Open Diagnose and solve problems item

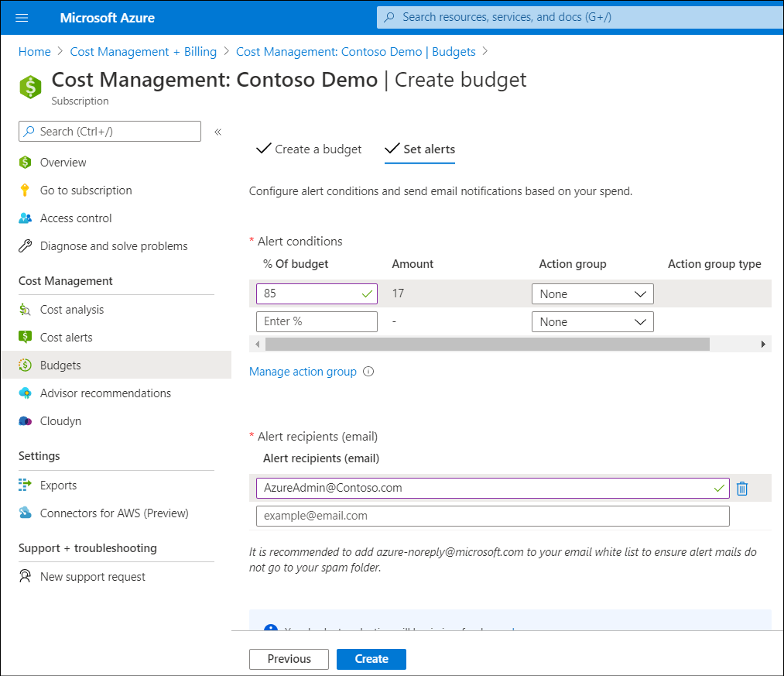click(x=114, y=246)
